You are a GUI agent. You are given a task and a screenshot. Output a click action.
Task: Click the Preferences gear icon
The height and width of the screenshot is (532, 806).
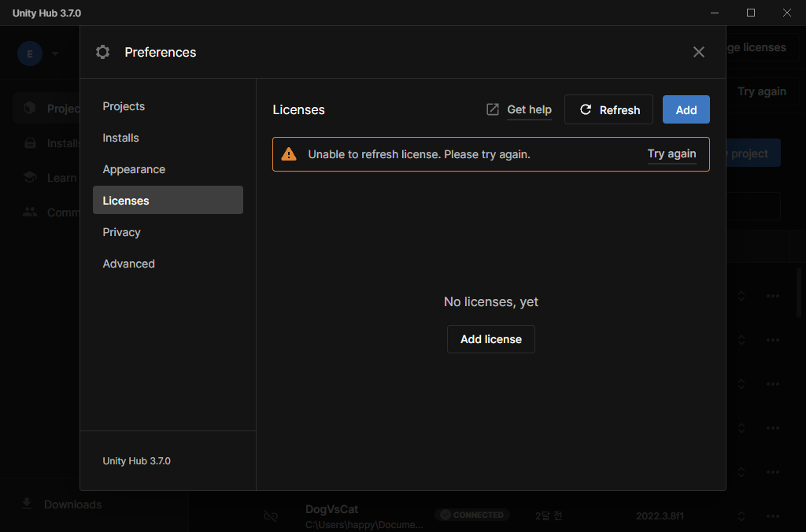(x=103, y=52)
